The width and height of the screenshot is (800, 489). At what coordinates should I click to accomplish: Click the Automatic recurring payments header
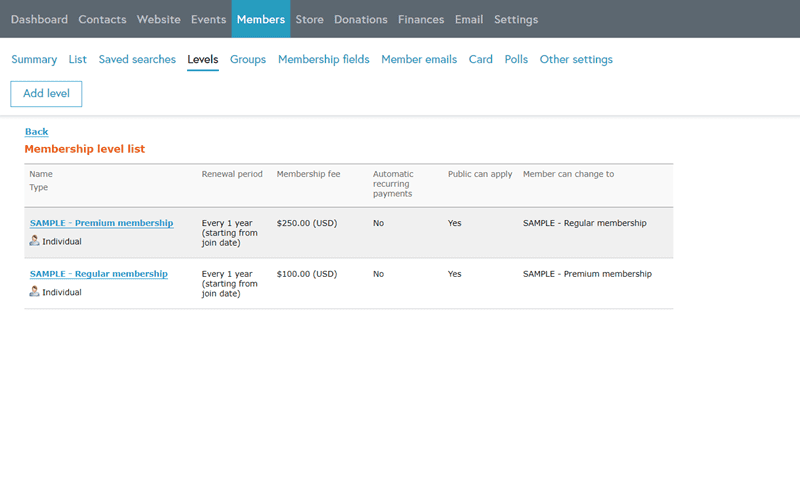point(393,184)
